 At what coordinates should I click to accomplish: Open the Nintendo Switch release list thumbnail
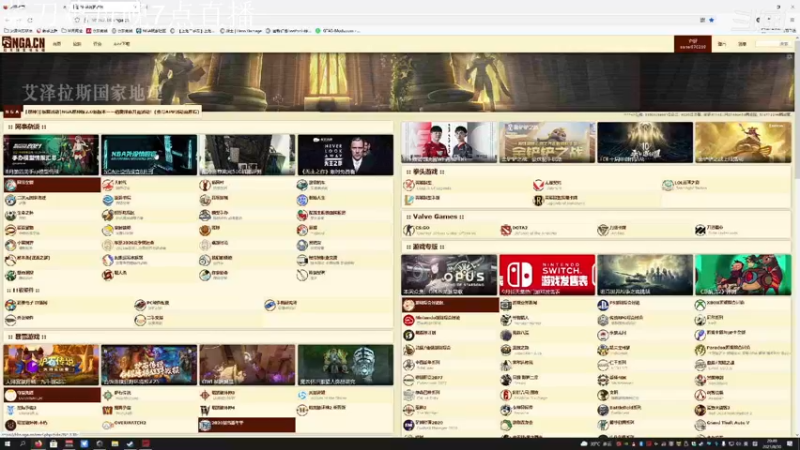tap(547, 275)
